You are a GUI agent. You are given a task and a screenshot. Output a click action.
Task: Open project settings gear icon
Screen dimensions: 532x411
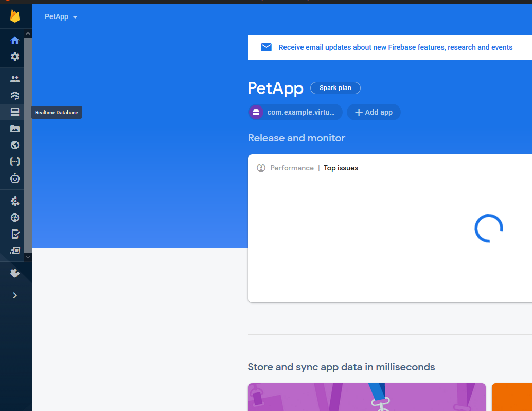pyautogui.click(x=15, y=57)
